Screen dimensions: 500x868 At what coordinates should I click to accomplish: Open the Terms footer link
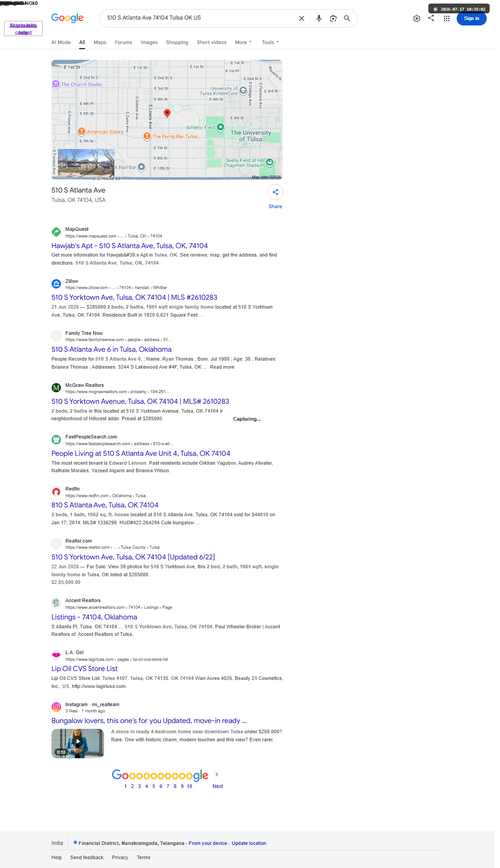[143, 857]
